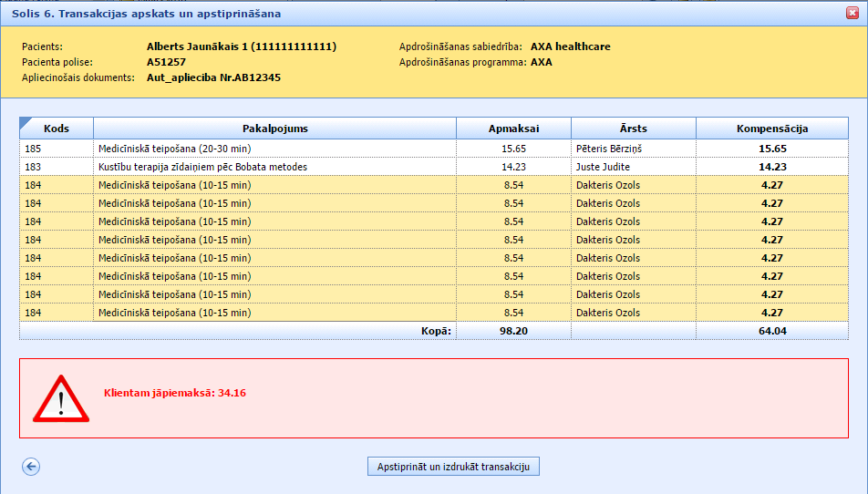Click the total Apmaksai value 98.20
This screenshot has width=868, height=494.
pos(513,331)
